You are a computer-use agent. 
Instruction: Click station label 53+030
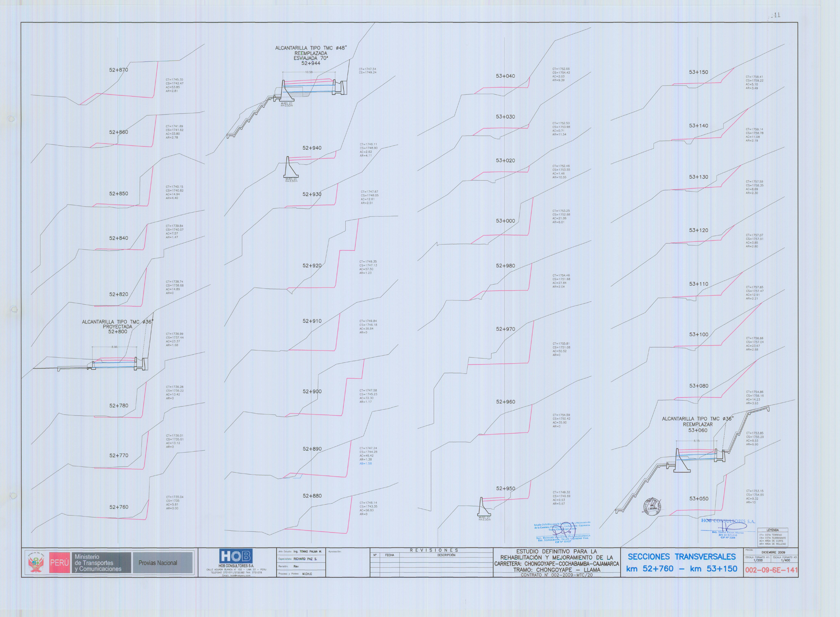[505, 117]
